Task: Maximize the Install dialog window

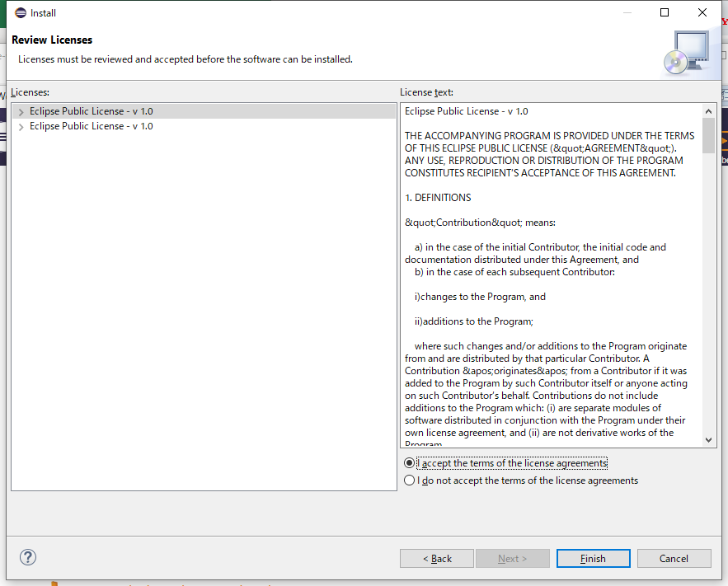Action: click(665, 13)
